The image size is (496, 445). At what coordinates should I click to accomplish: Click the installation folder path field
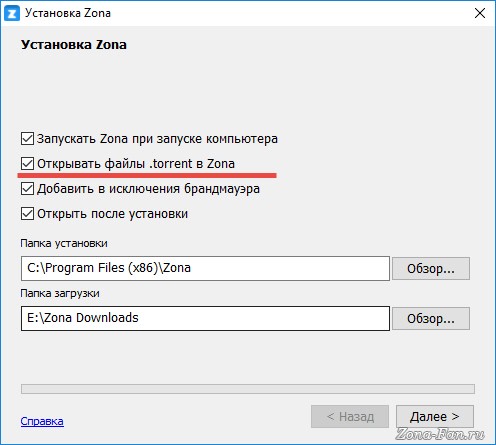tap(205, 268)
